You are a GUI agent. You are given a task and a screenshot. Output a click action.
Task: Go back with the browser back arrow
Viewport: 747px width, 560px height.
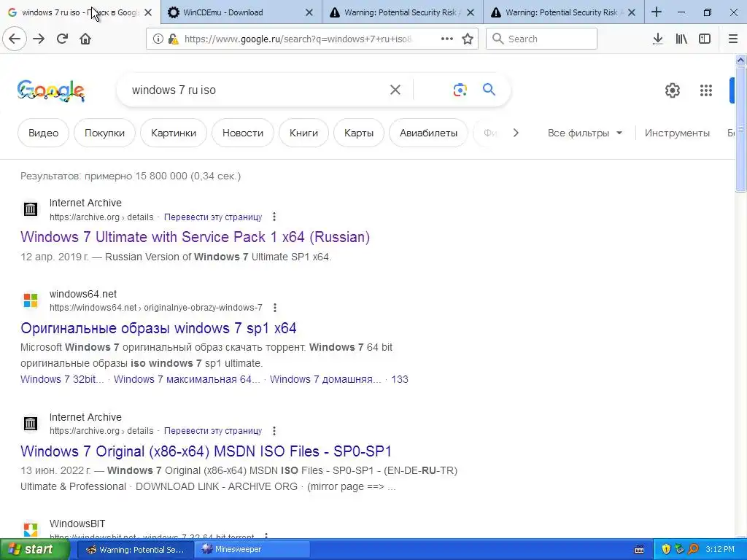coord(15,39)
